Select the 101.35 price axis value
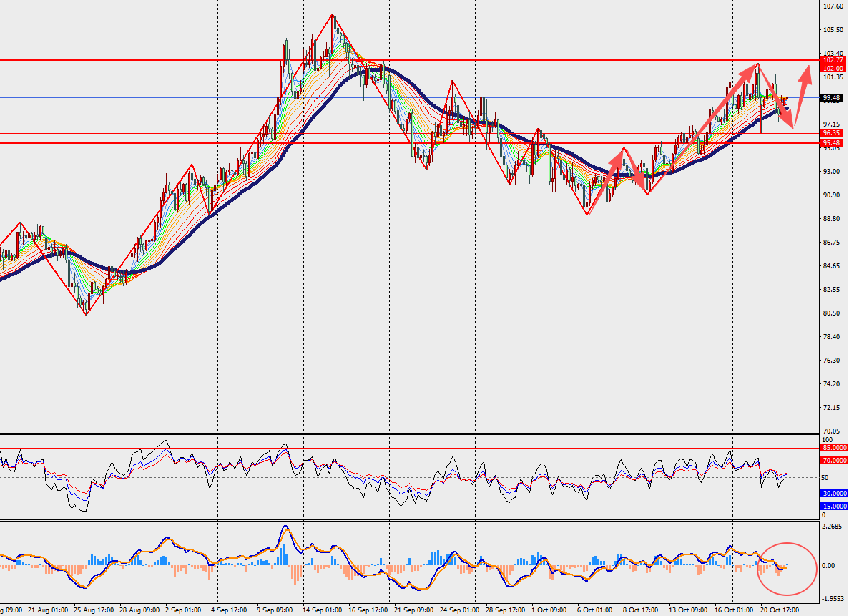 tap(833, 77)
